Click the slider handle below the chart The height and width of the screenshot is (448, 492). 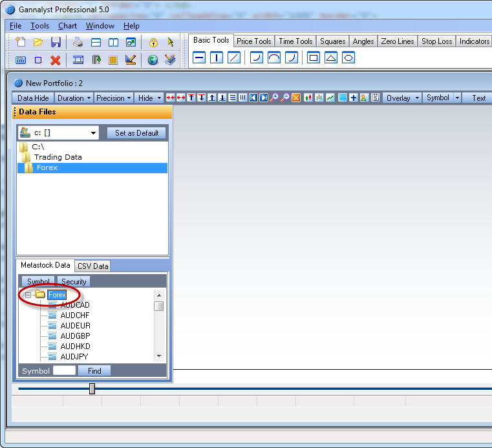coord(92,389)
